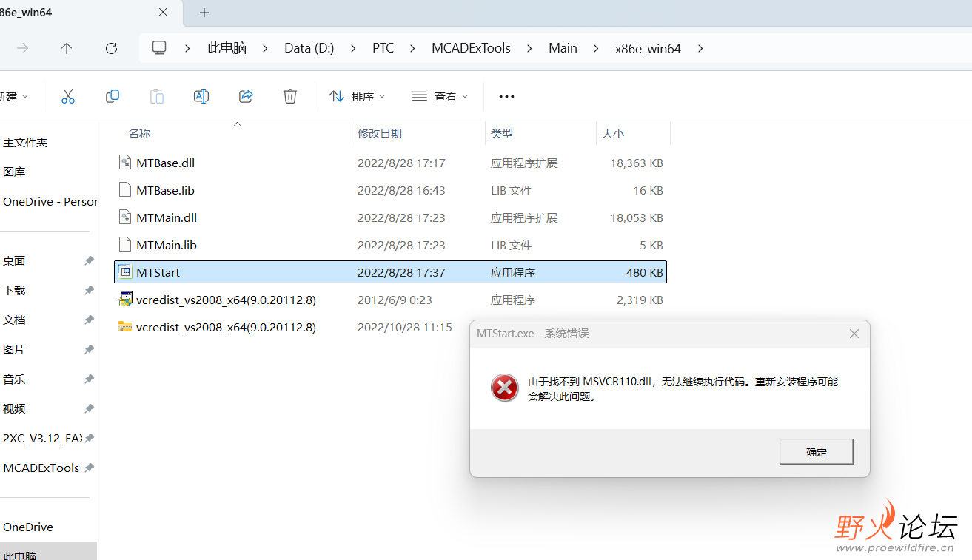This screenshot has height=560, width=972.
Task: Unpin 桌面 using its pin icon
Action: point(89,260)
